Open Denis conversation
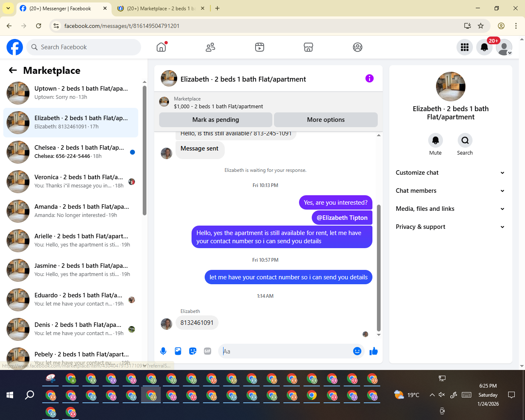525x420 pixels. click(x=71, y=329)
